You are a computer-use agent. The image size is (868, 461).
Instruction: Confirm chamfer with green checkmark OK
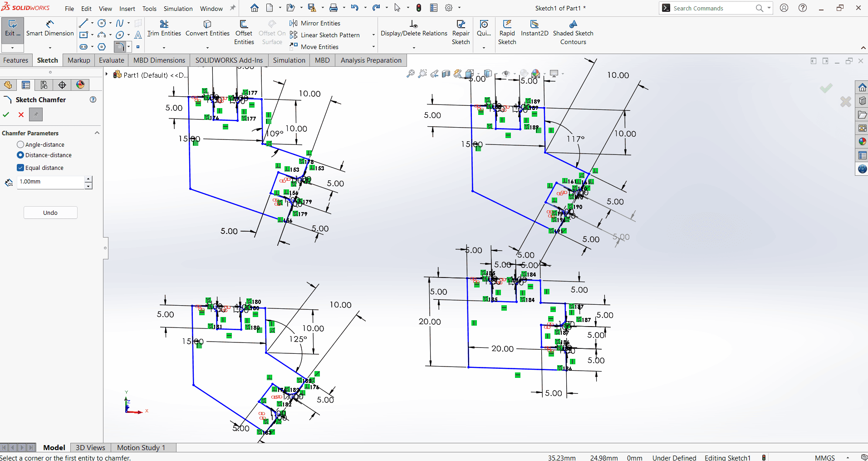tap(6, 115)
